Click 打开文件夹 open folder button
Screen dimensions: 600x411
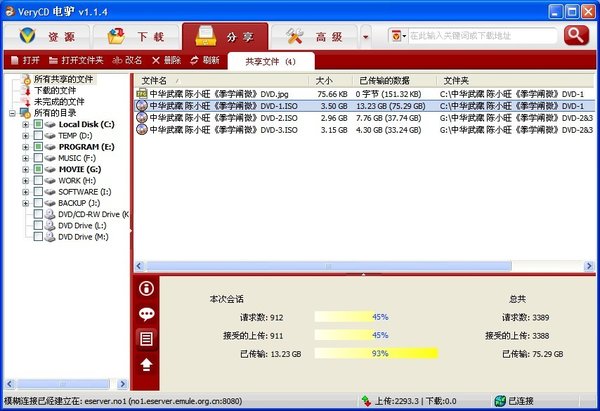[x=76, y=60]
